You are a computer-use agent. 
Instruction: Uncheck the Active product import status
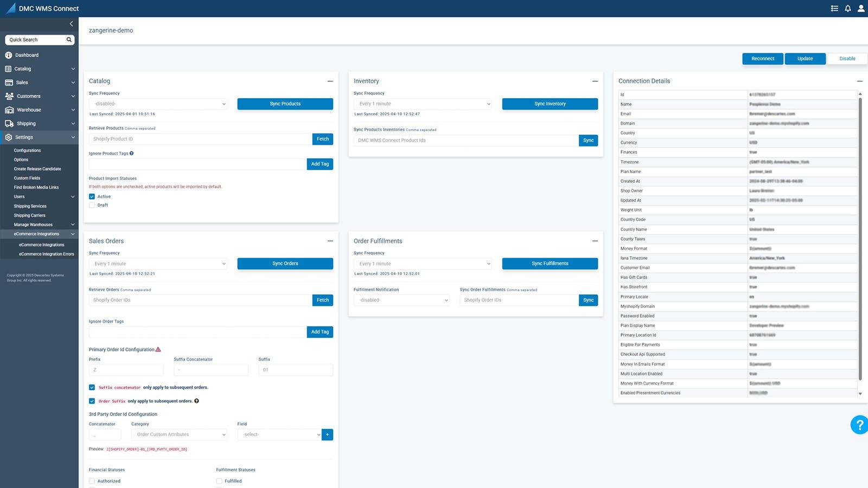click(92, 197)
